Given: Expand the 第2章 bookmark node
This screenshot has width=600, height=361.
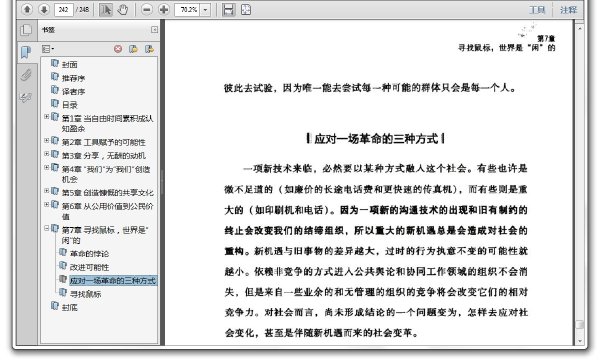Looking at the screenshot, I should (46, 140).
